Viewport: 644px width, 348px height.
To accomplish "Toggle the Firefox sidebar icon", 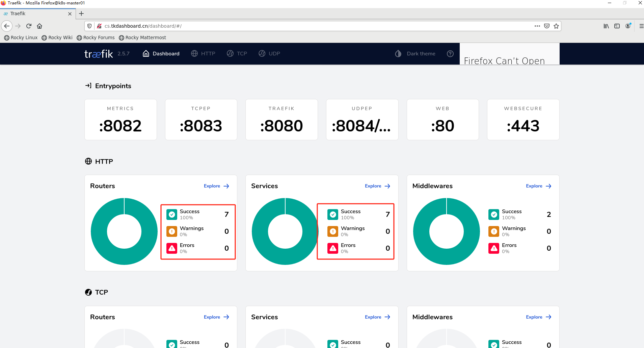I will click(x=617, y=26).
